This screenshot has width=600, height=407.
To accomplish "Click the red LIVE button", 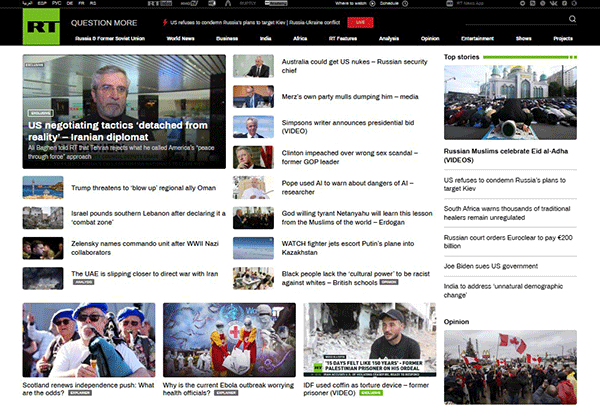I will [360, 22].
